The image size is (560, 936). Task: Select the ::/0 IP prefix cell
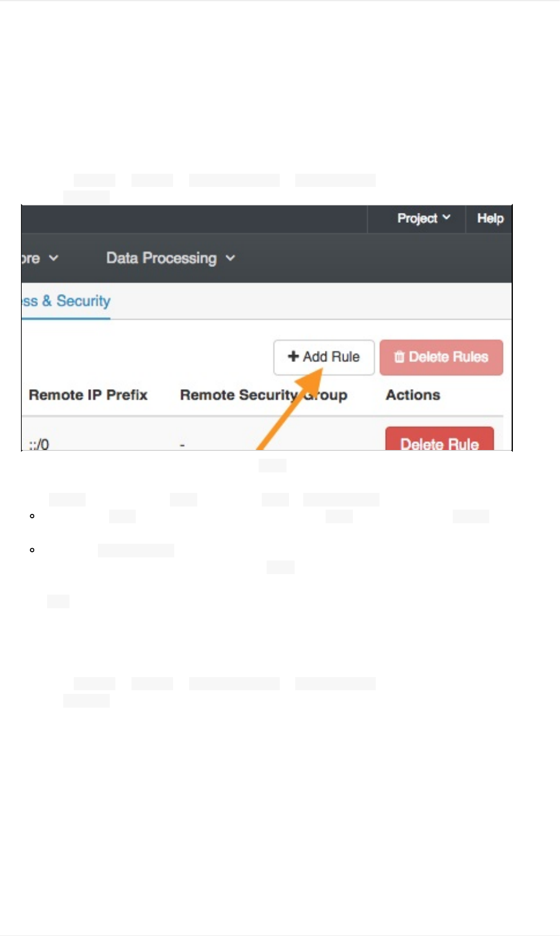point(39,444)
